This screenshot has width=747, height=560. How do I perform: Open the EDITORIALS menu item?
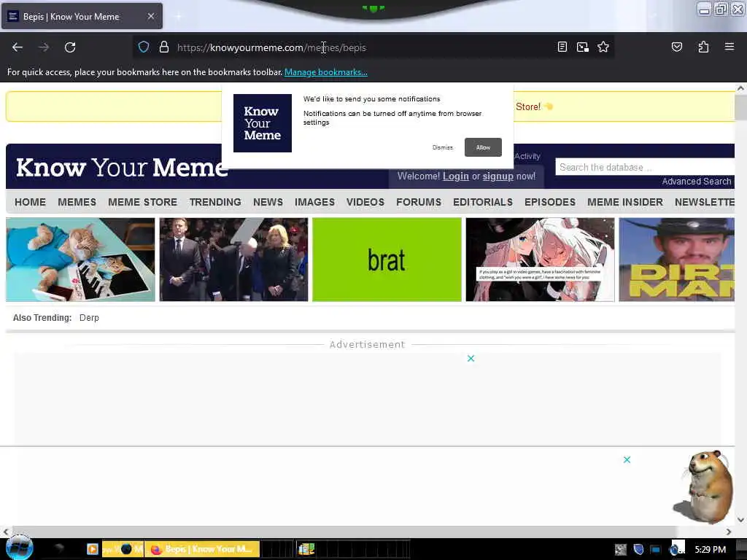[483, 202]
